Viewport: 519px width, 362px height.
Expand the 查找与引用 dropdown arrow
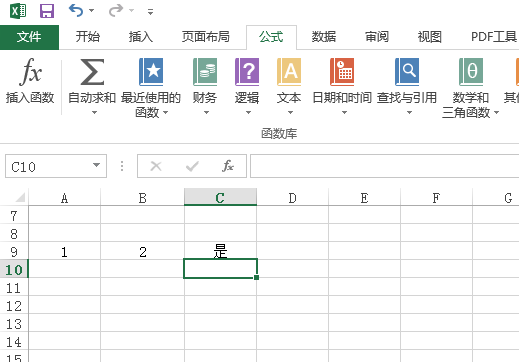409,113
